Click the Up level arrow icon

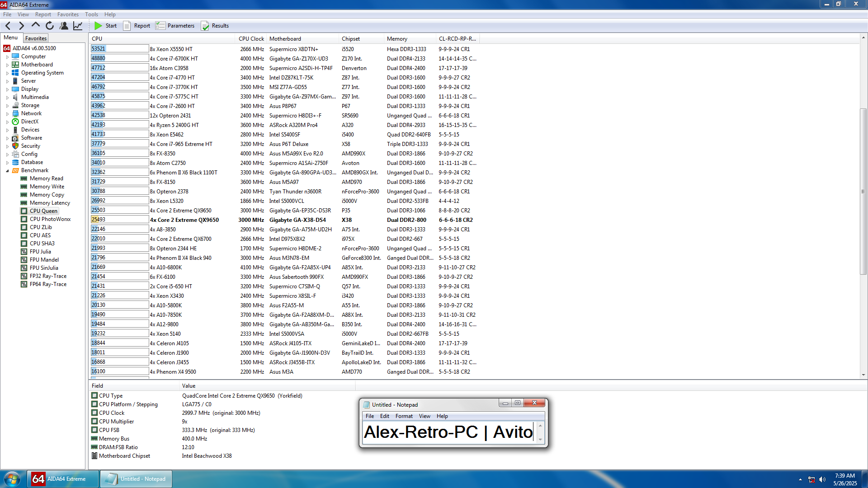coord(36,26)
